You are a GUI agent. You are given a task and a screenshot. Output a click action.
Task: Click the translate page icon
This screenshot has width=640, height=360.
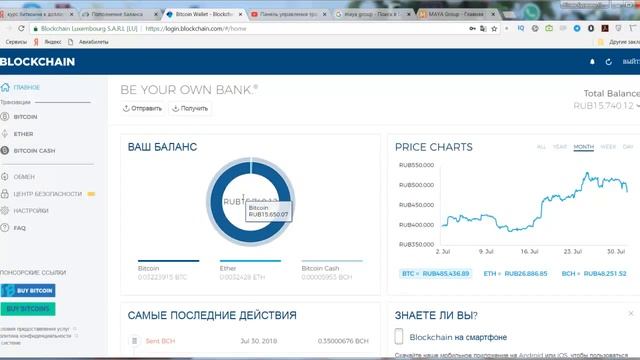[x=483, y=29]
